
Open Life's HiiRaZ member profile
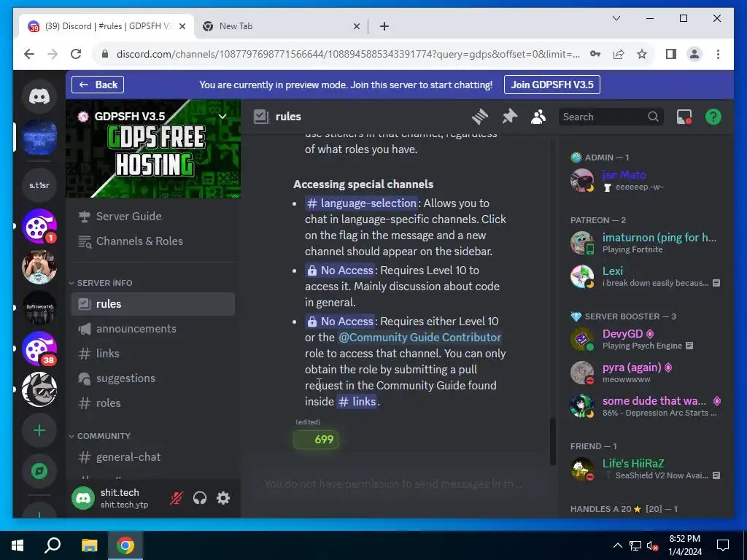click(646, 469)
